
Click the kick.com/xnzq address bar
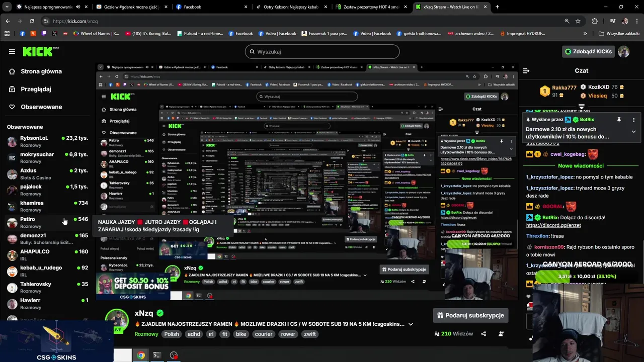tap(302, 21)
